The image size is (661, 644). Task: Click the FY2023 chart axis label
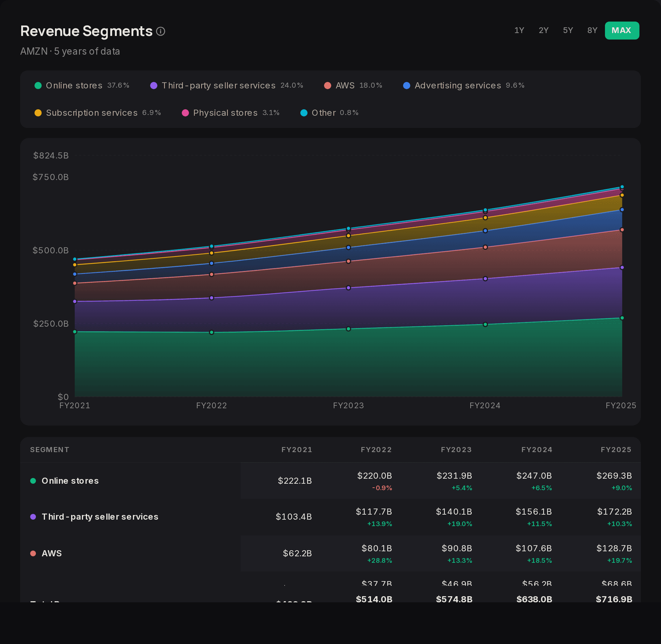(348, 406)
